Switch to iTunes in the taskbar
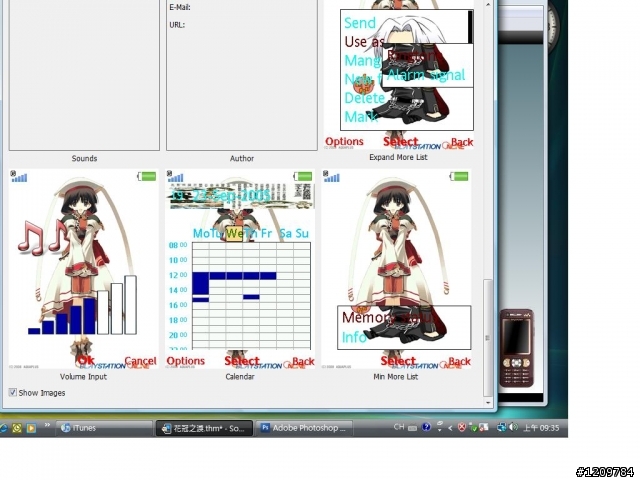The image size is (640, 480). click(104, 428)
